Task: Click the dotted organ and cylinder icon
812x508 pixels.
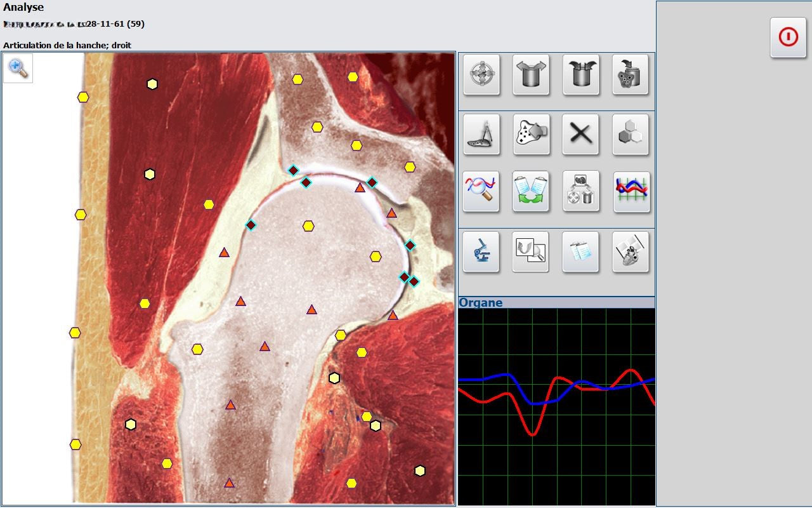Action: [x=631, y=75]
